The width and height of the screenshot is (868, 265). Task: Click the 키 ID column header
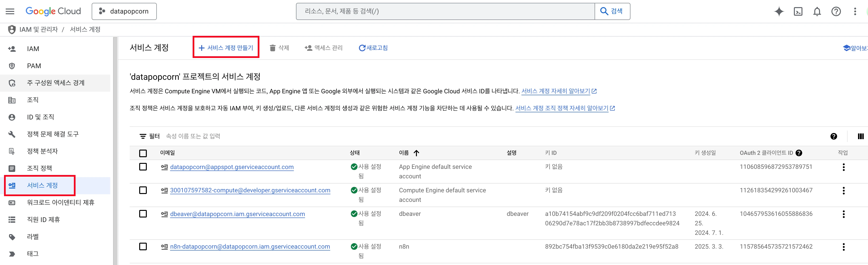pyautogui.click(x=551, y=153)
